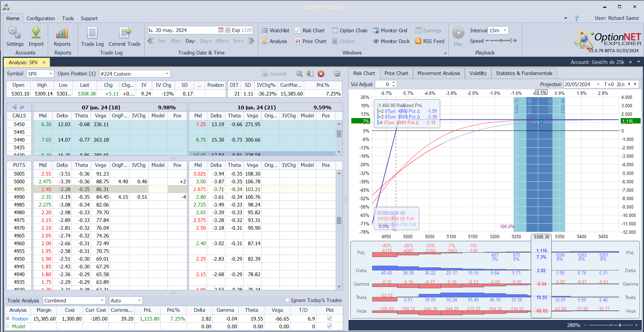This screenshot has width=644, height=332.
Task: Click the Commit Trade icon
Action: coord(125,33)
